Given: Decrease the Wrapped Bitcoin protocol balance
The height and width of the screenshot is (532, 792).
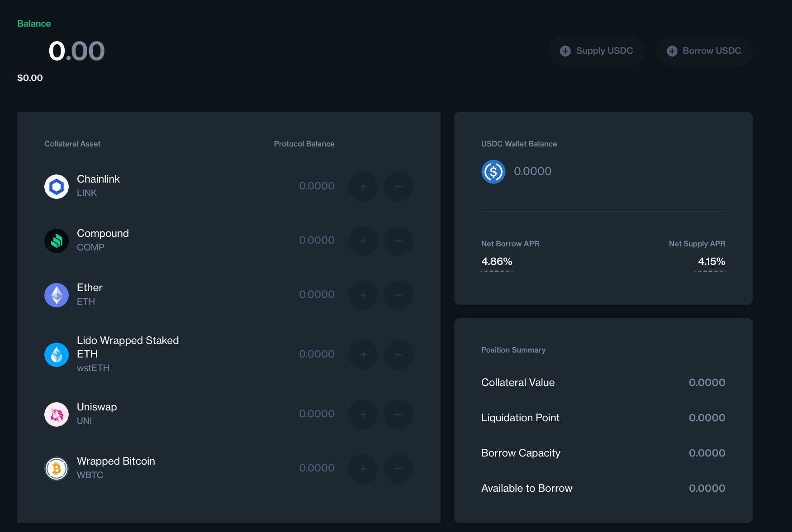Looking at the screenshot, I should 398,469.
